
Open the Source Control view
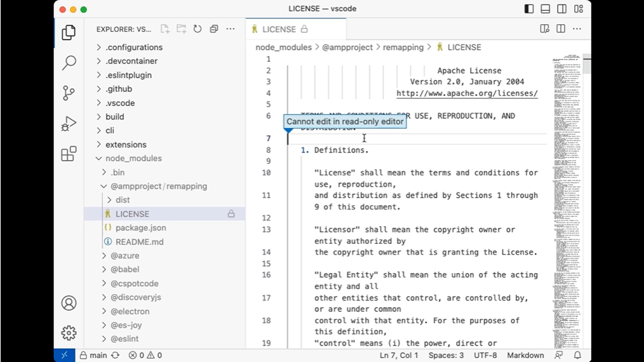[69, 93]
